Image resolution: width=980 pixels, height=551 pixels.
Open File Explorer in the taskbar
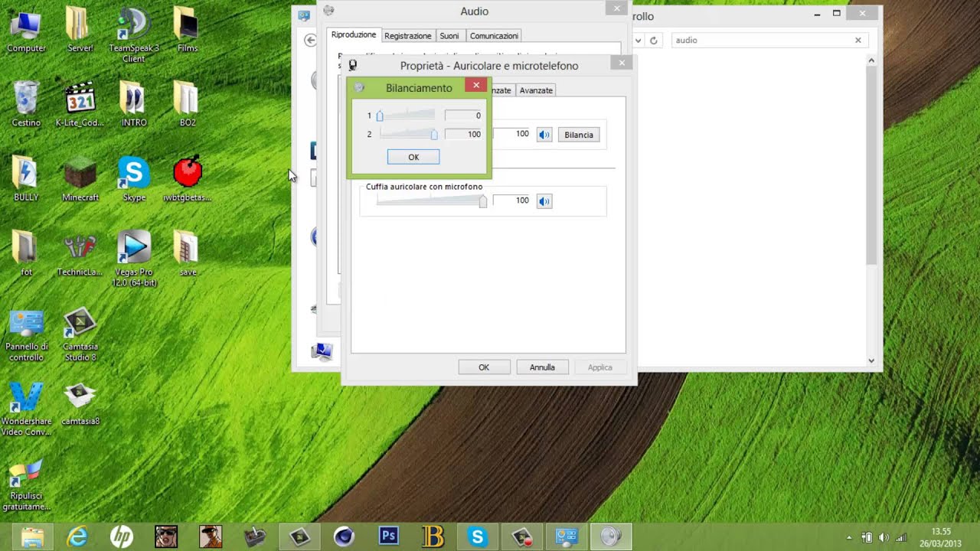(x=33, y=537)
